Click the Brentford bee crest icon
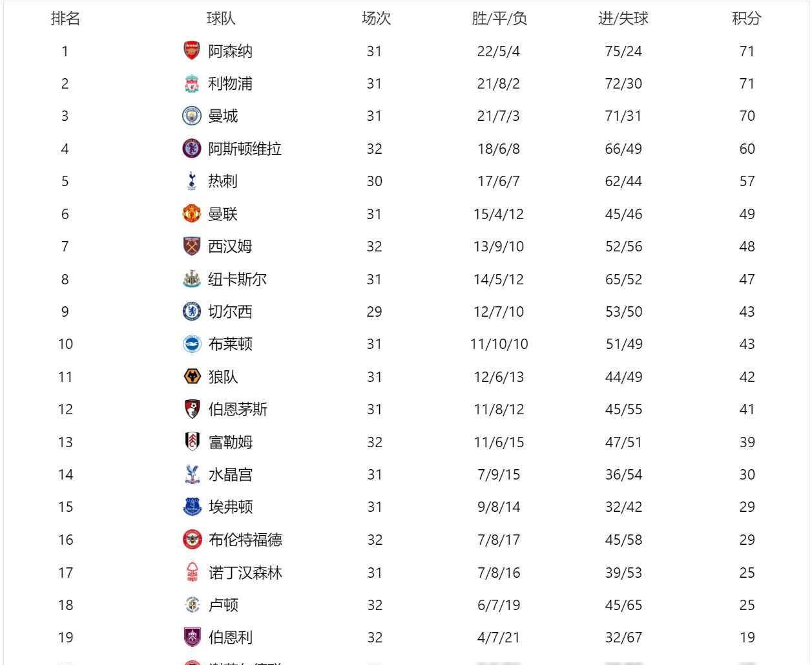The width and height of the screenshot is (812, 665). coord(192,540)
